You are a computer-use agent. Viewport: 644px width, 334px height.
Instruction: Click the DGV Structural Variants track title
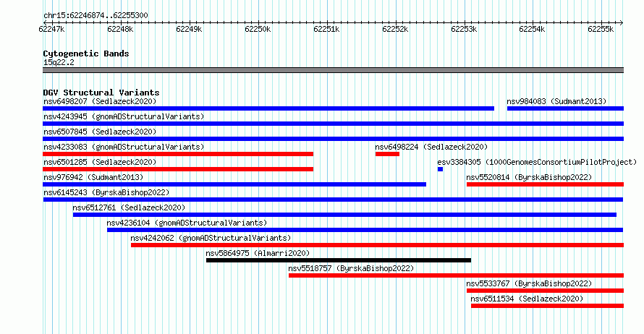pyautogui.click(x=101, y=93)
